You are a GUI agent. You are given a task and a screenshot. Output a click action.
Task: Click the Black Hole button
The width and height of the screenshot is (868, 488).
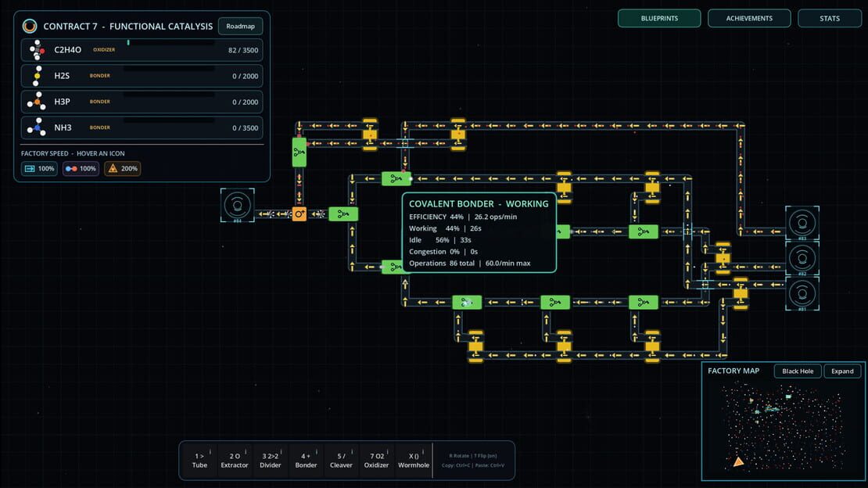point(798,371)
